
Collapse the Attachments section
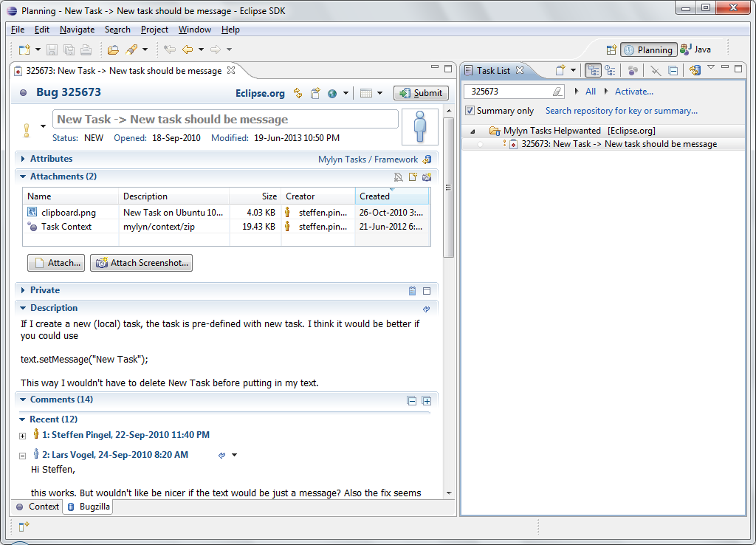click(x=23, y=176)
